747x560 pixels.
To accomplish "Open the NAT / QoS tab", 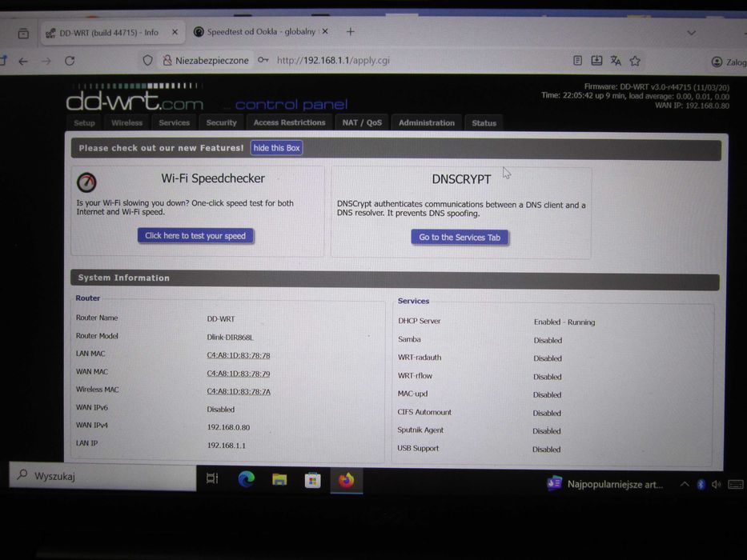I will point(362,122).
